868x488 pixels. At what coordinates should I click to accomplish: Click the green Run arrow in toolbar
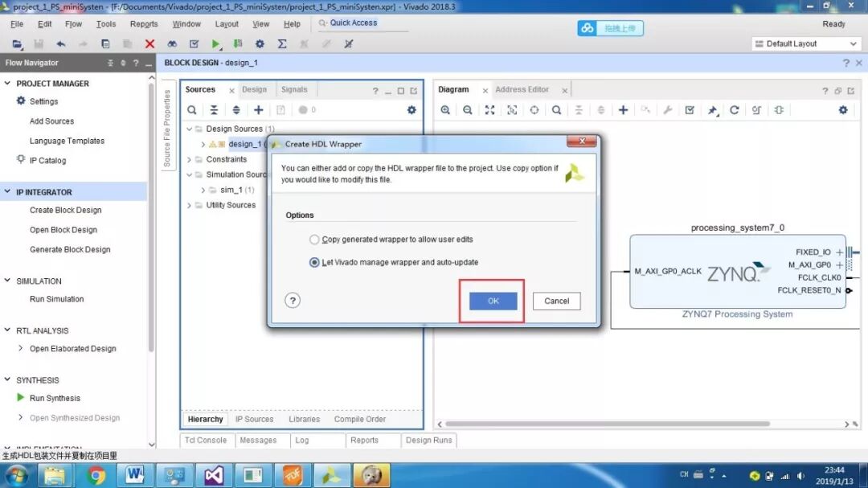(215, 43)
